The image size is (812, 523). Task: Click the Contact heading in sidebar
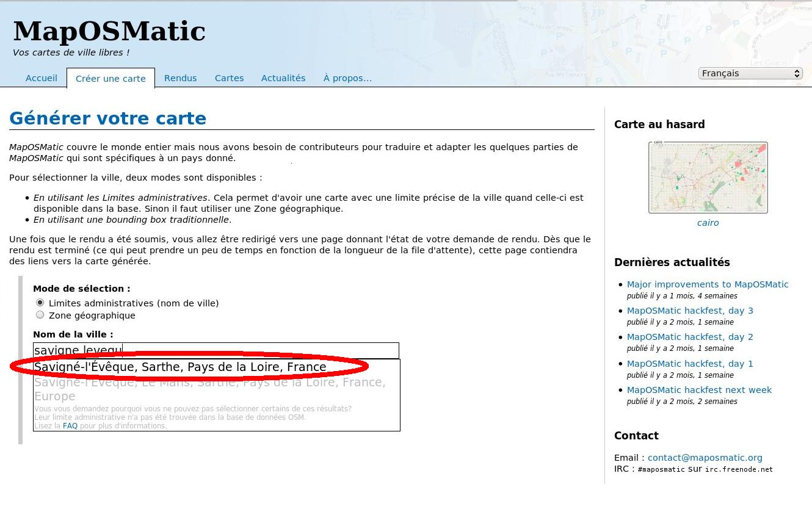tap(636, 436)
